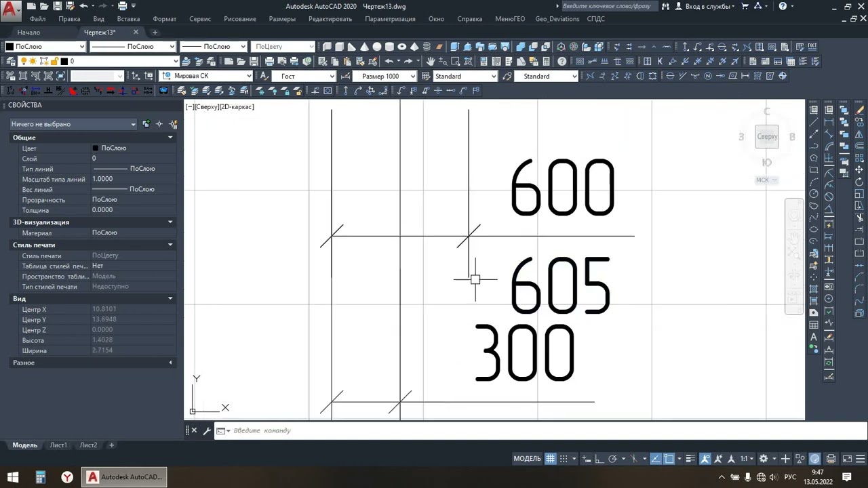Click the Box 3D primitive icon
The image size is (868, 488).
(339, 47)
